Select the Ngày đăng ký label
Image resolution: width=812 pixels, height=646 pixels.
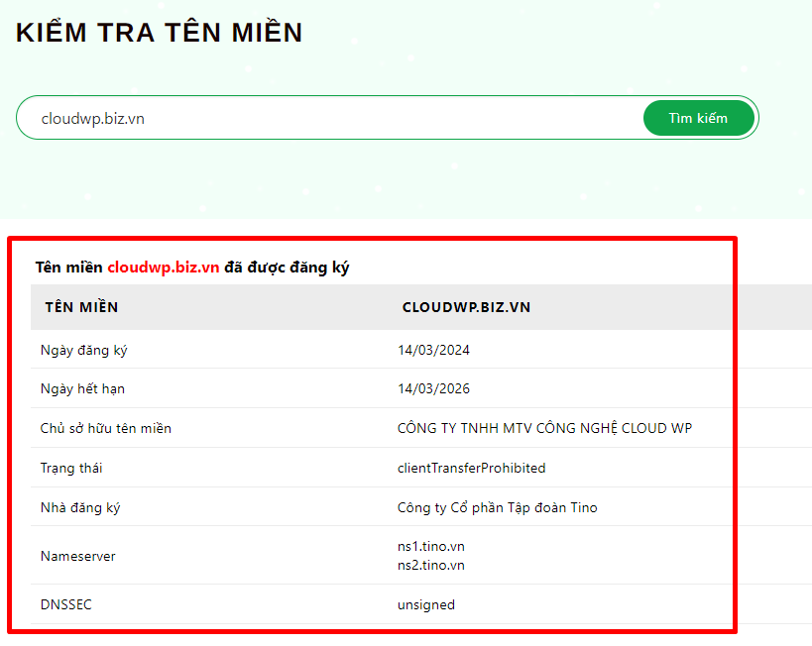84,351
